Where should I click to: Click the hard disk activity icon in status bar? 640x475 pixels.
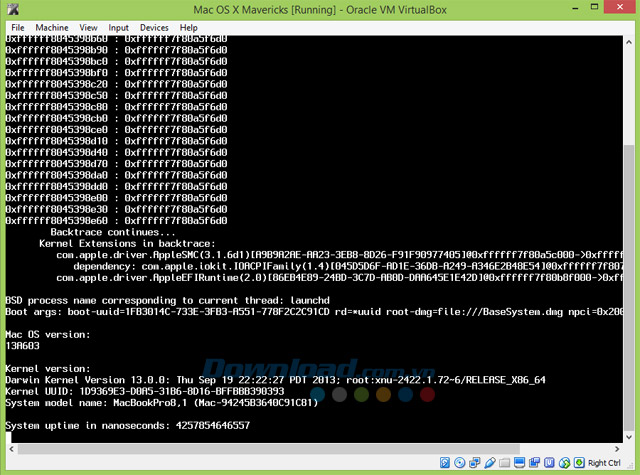(x=445, y=462)
